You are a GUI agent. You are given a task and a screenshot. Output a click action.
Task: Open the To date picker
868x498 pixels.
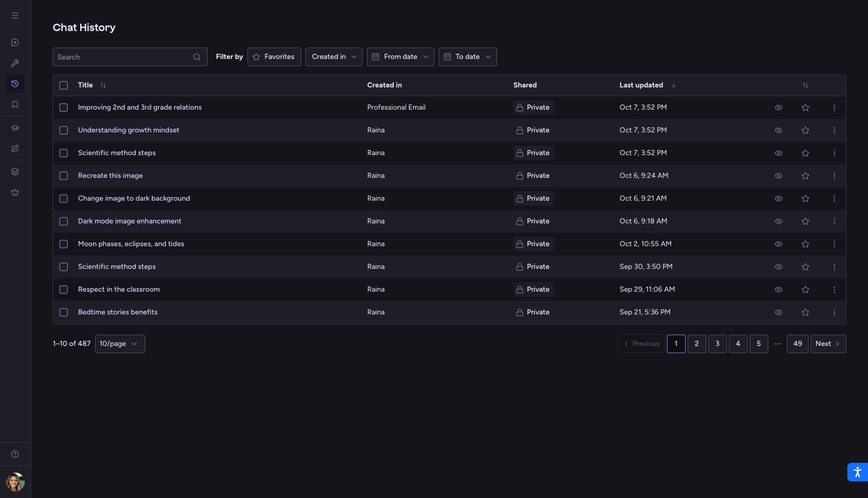click(468, 57)
